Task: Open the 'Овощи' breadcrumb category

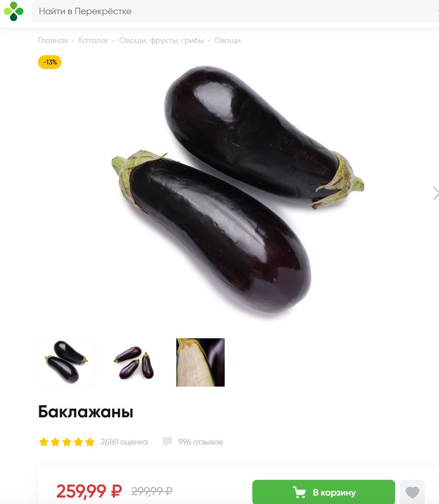Action: [227, 40]
